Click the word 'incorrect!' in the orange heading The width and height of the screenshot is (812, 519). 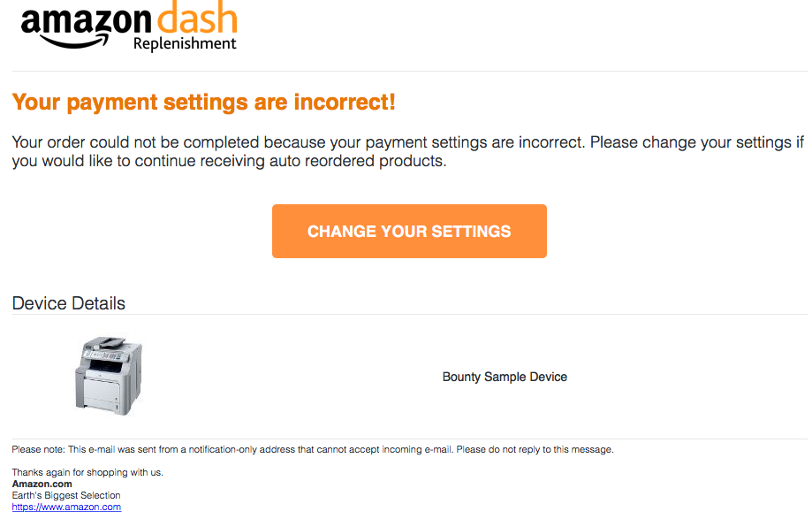click(x=345, y=102)
